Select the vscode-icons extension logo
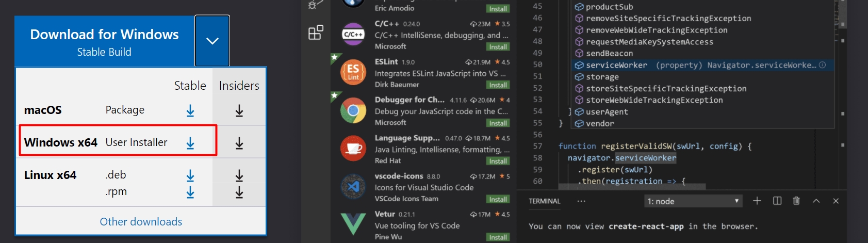The height and width of the screenshot is (243, 868). tap(353, 187)
